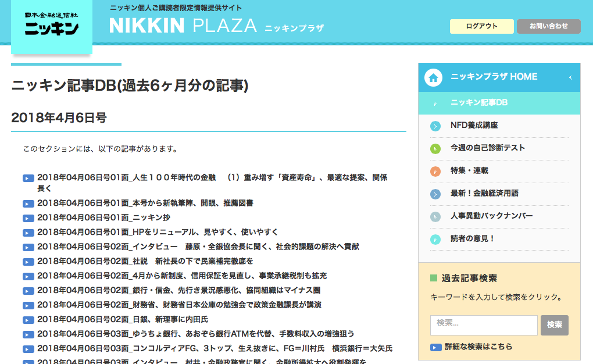
Task: Click the orange circle icon beside 特集・連載
Action: point(435,172)
